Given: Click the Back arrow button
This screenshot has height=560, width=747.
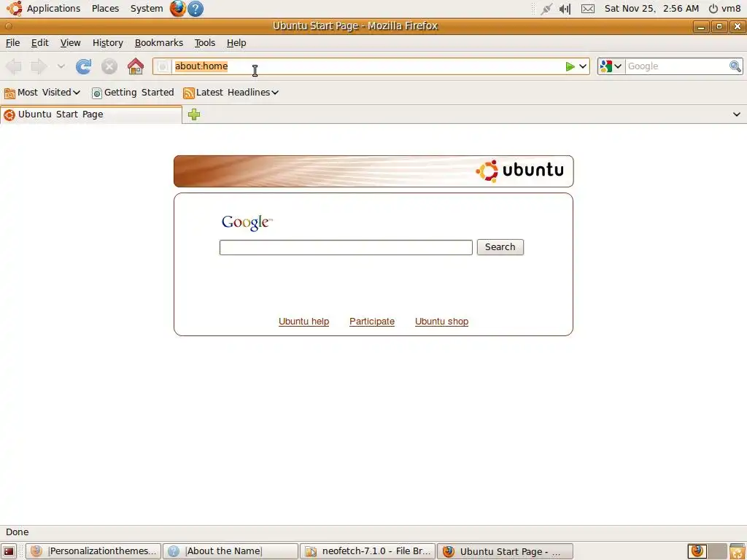Looking at the screenshot, I should (14, 66).
